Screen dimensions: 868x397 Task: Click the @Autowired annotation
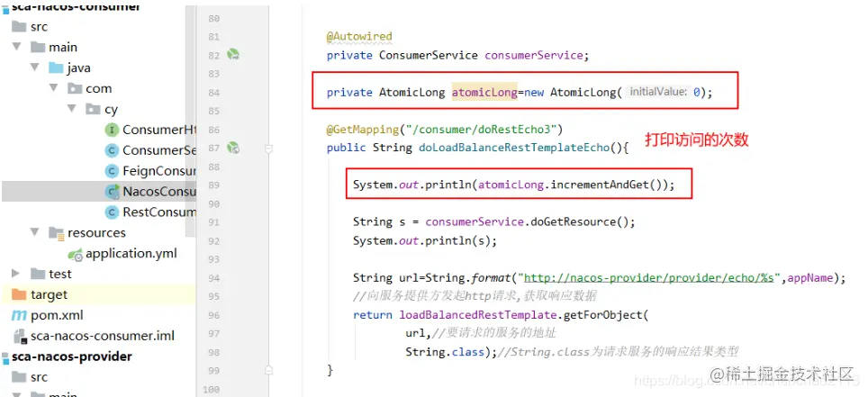tap(359, 37)
